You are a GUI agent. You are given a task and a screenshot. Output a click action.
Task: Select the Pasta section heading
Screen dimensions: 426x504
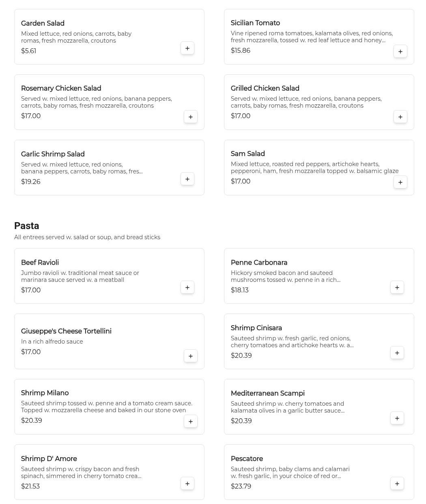tap(27, 226)
